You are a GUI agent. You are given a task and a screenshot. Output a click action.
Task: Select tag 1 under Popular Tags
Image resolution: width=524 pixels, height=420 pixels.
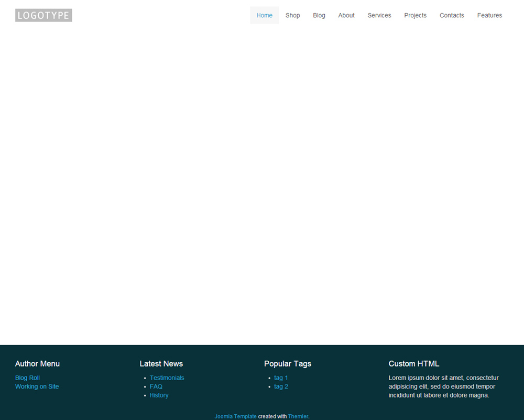[281, 378]
